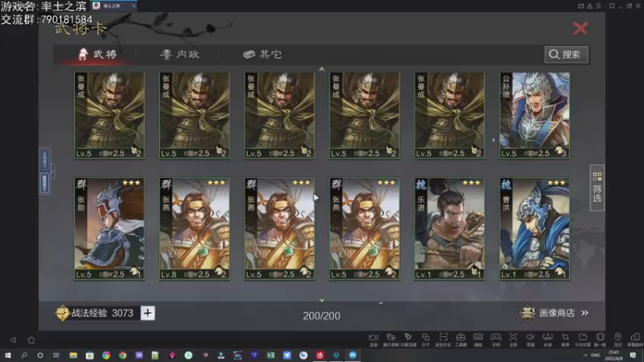This screenshot has height=362, width=644.
Task: Click the down arrow below card list
Action: (x=321, y=300)
